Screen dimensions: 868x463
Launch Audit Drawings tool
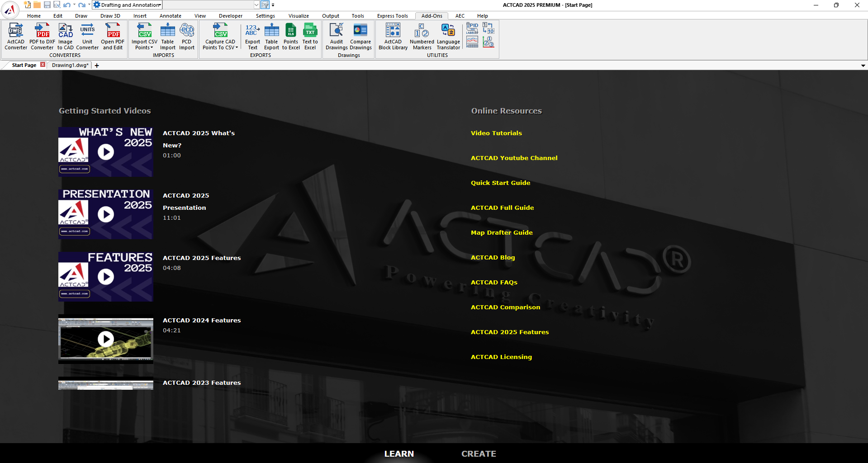pyautogui.click(x=336, y=36)
